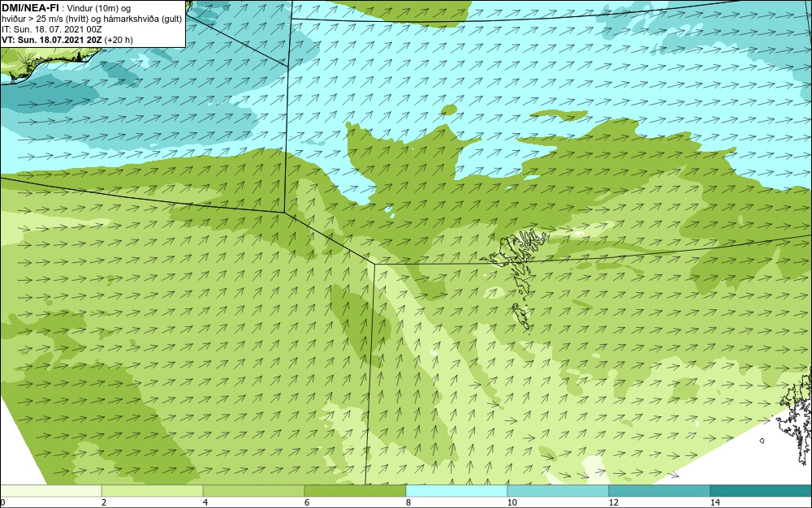
Task: Click the 2–4 m/s light green swatch
Action: [153, 491]
